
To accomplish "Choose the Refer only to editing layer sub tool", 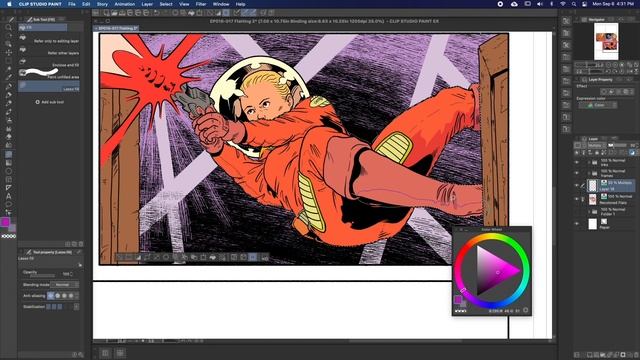I will pos(49,38).
